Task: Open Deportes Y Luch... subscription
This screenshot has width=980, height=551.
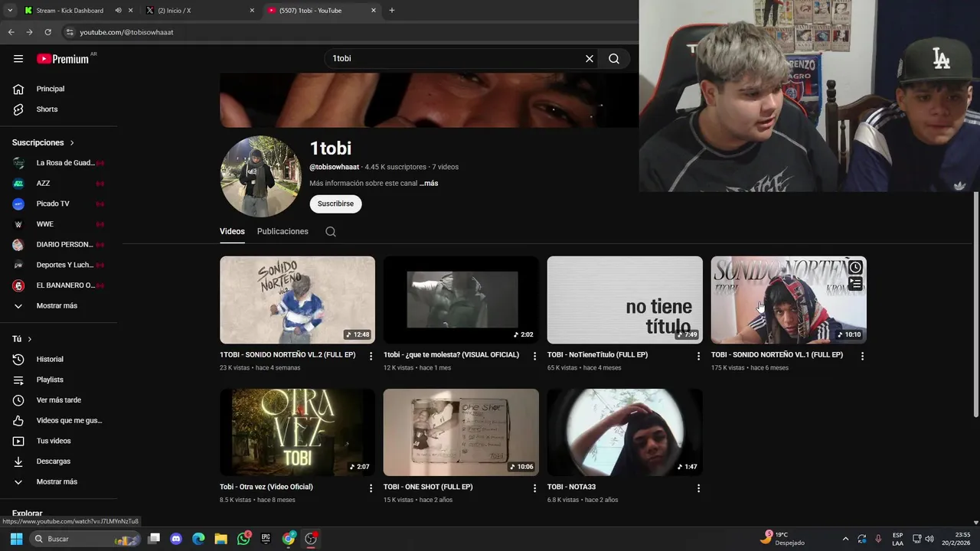Action: (60, 265)
